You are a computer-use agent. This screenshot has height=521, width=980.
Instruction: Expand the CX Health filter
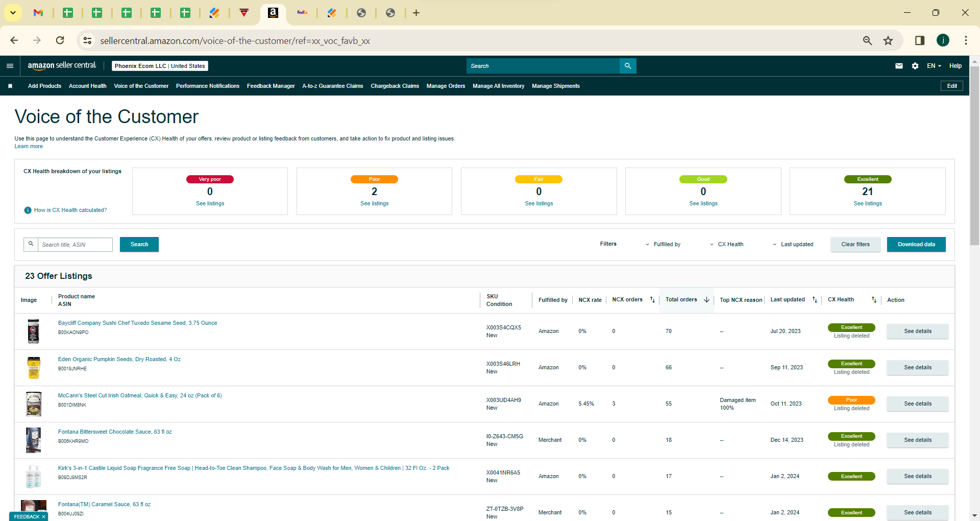coord(727,244)
